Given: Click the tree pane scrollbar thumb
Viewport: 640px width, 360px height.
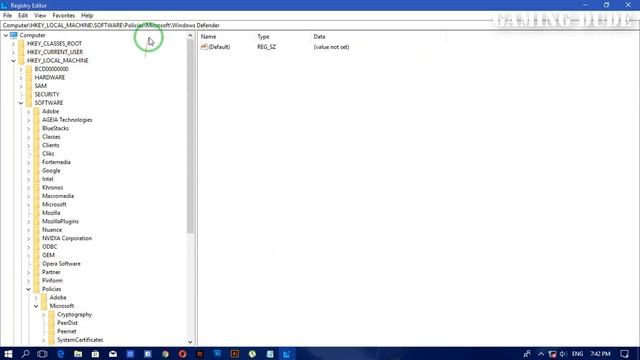Looking at the screenshot, I should 190,136.
